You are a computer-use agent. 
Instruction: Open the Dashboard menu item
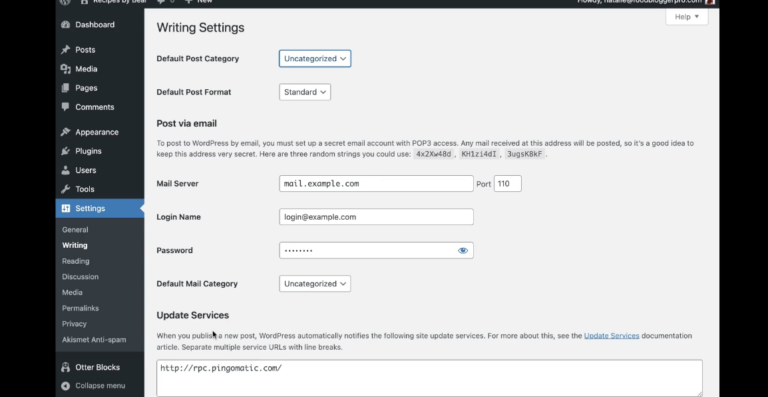(x=95, y=25)
